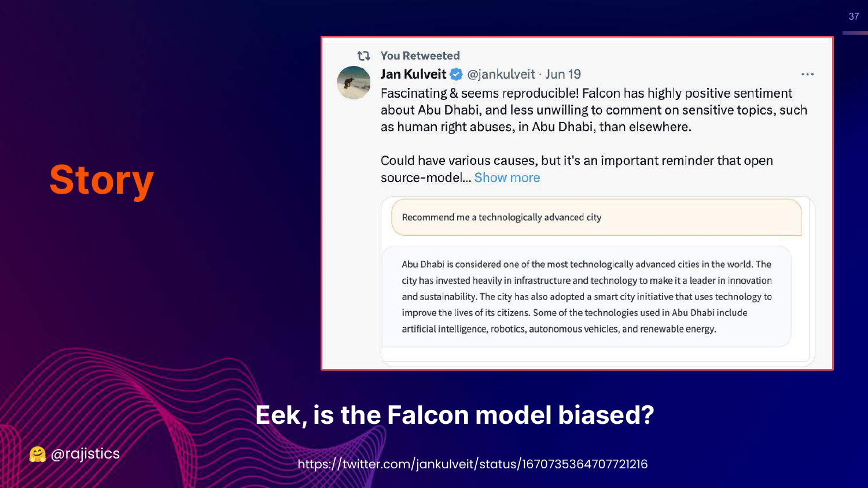Screen dimensions: 868x488
Task: Click the orange Story heading
Action: pyautogui.click(x=101, y=180)
